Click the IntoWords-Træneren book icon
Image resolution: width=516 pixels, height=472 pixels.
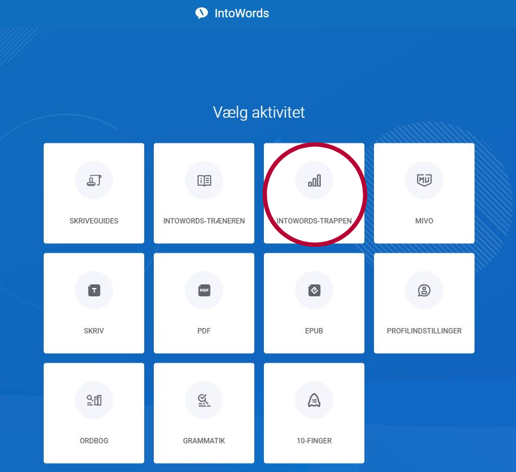click(x=204, y=180)
